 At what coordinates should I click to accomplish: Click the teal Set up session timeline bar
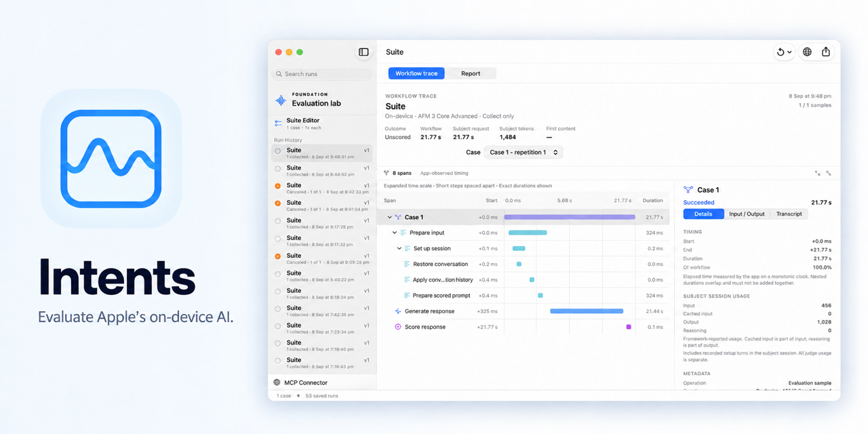tap(519, 248)
